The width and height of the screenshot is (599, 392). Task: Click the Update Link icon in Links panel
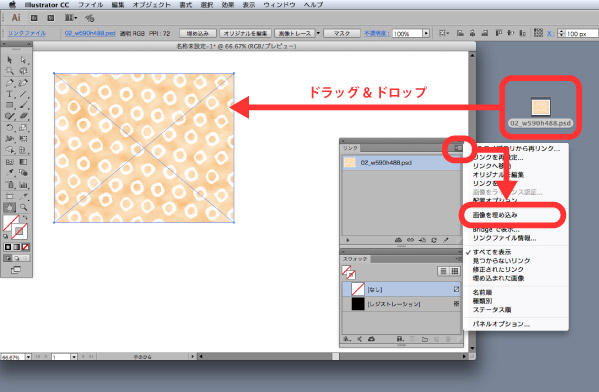[x=434, y=240]
